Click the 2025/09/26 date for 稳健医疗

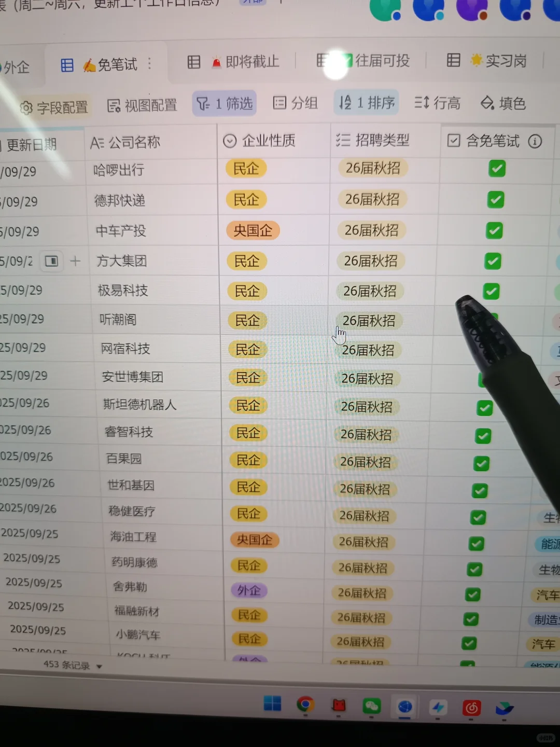[x=27, y=508]
